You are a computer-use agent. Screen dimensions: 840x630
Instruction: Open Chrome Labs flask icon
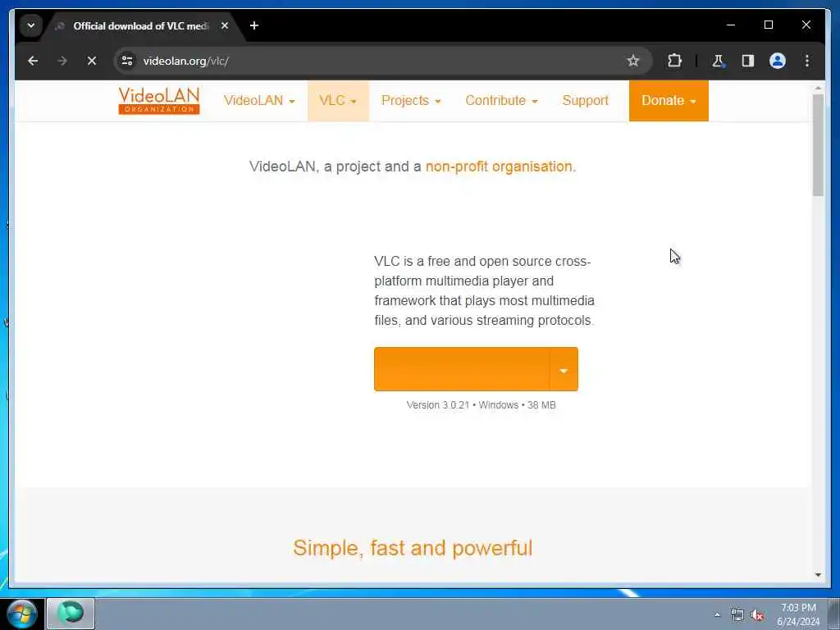[x=719, y=61]
